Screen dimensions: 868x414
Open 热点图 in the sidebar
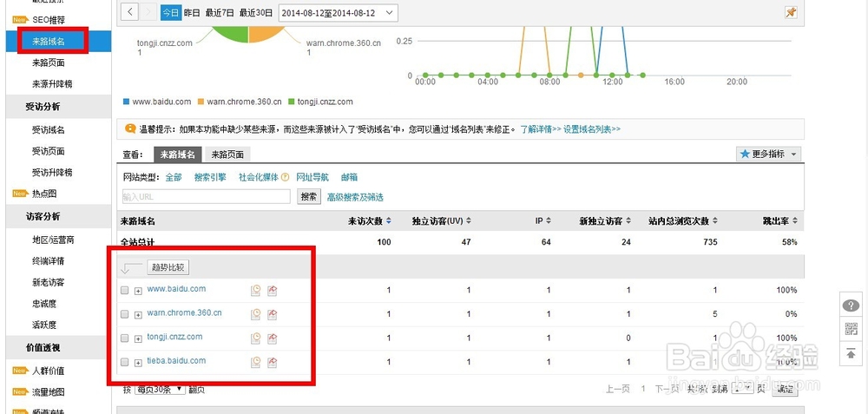pos(44,194)
